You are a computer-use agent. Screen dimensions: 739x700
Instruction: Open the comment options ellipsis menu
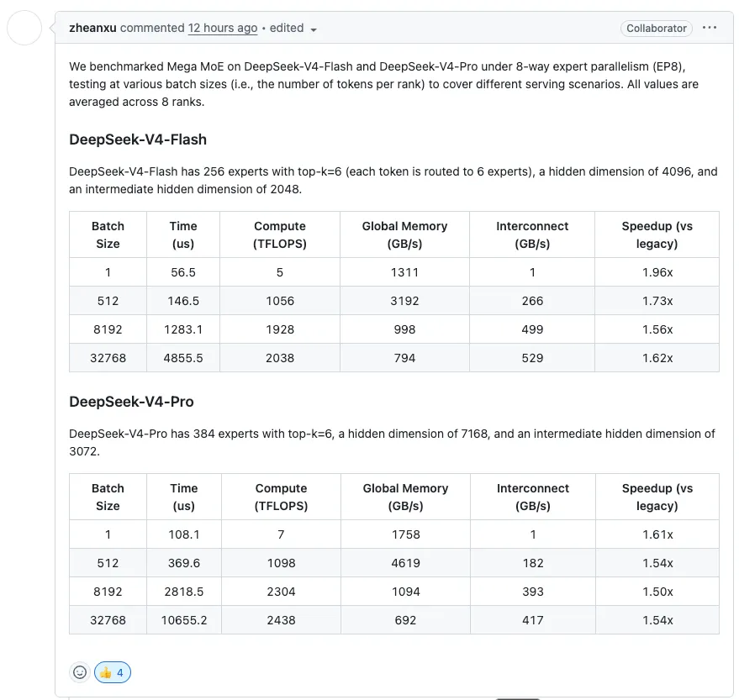[710, 28]
